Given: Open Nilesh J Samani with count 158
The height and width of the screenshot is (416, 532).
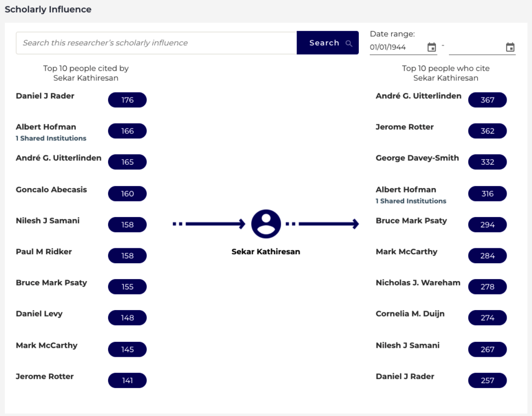Looking at the screenshot, I should (47, 221).
